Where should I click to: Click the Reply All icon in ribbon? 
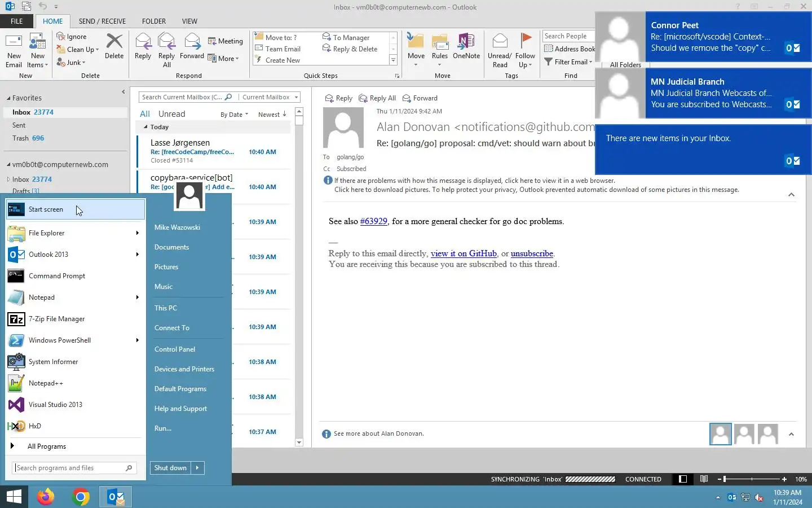coord(166,51)
